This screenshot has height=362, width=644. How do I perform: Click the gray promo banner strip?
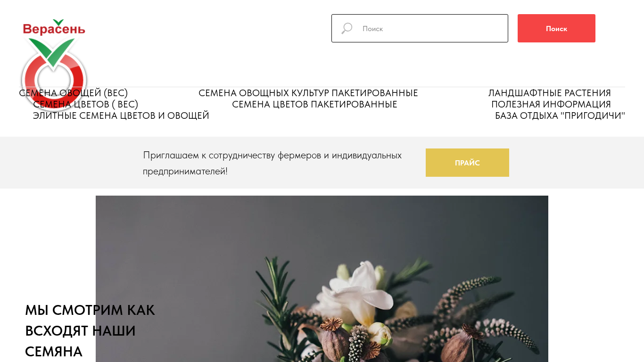[322, 163]
